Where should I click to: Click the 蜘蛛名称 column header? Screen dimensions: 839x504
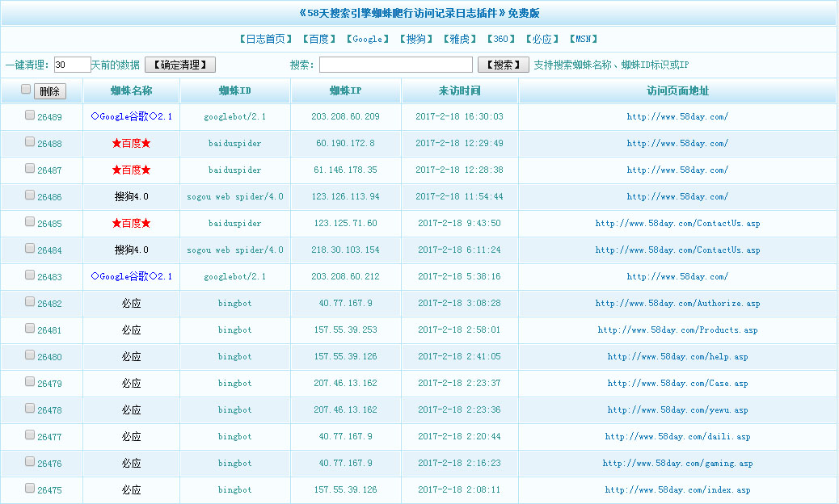132,90
